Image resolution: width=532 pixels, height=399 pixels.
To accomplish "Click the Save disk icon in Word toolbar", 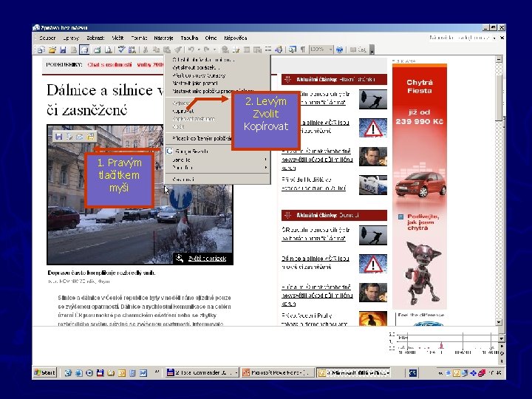I will click(63, 50).
